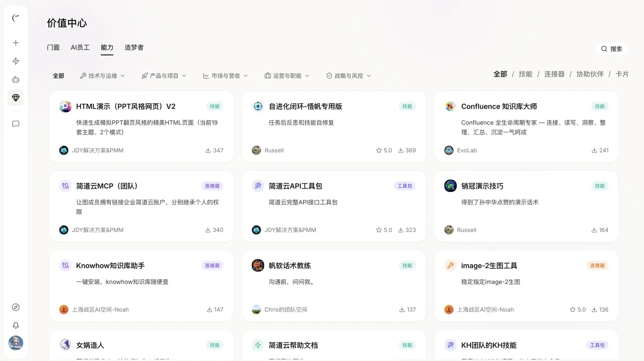Image resolution: width=644 pixels, height=361 pixels.
Task: Click the 帆软话术教练 card icon
Action: (258, 265)
